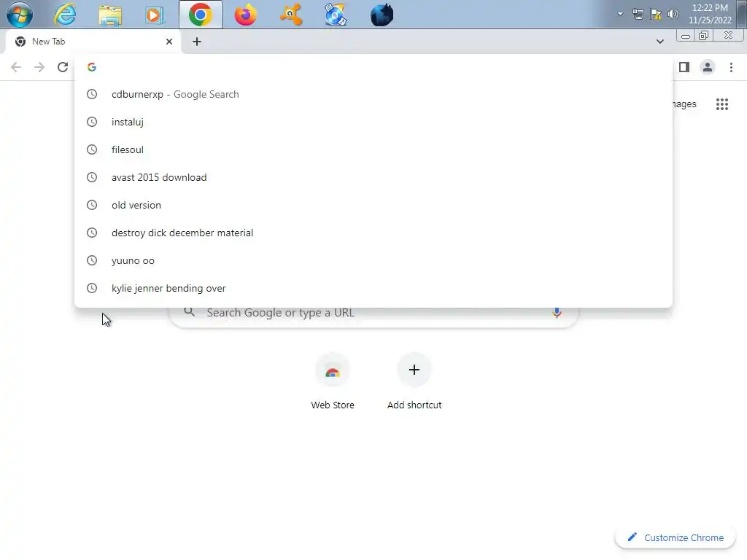Pick the avast 2015 download suggestion
747x560 pixels.
373,177
